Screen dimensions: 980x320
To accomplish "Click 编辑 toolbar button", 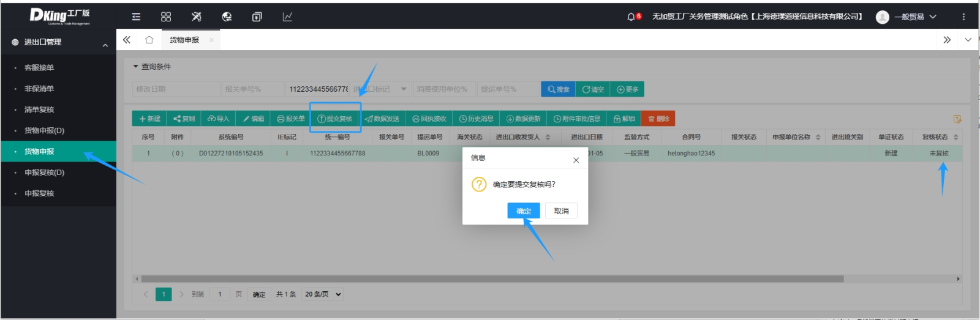I will coord(253,119).
